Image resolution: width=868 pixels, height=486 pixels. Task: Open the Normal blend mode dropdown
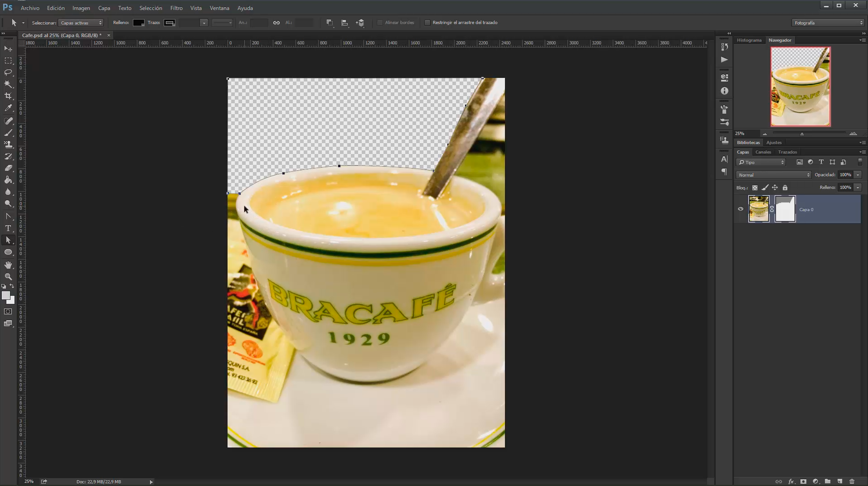tap(773, 175)
